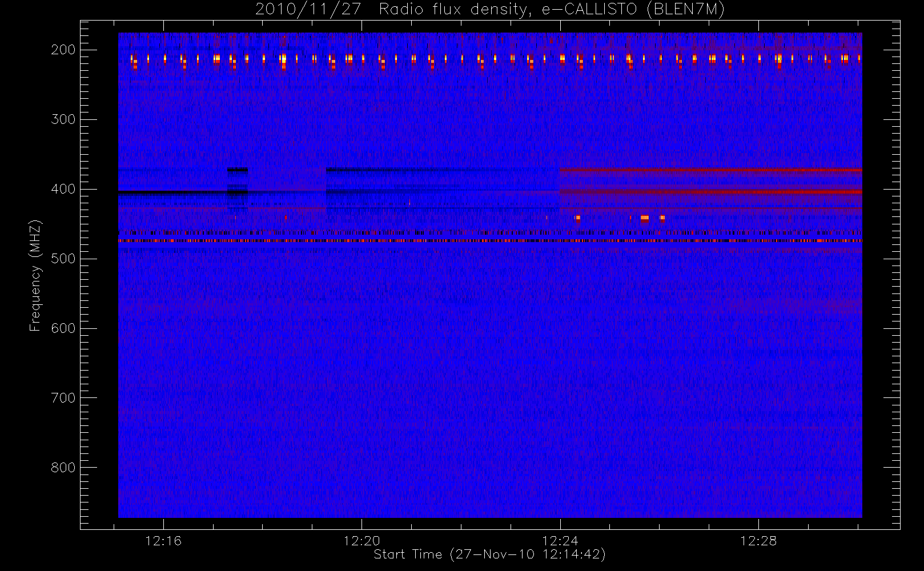Screen dimensions: 924x571
Task: Select the '400' frequency axis label
Action: [63, 189]
